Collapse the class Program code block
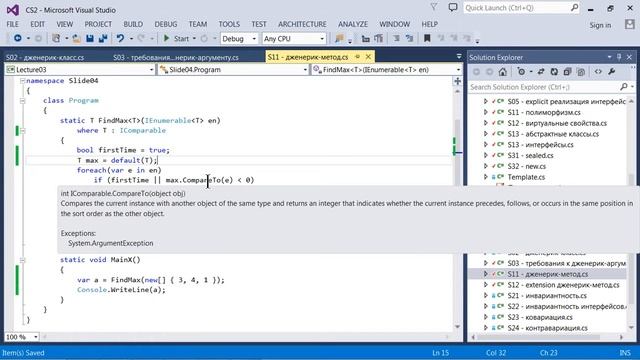Viewport: 640px width, 360px height. click(22, 100)
